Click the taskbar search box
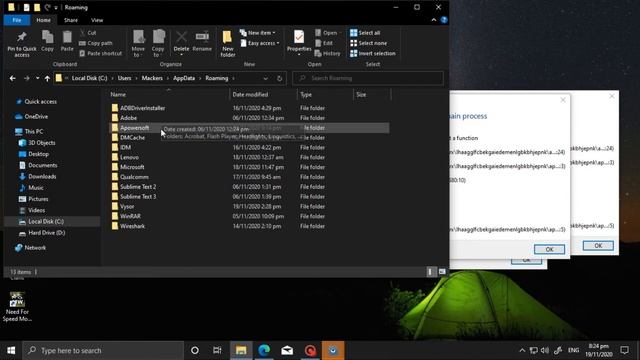Image resolution: width=640 pixels, height=360 pixels. pyautogui.click(x=103, y=351)
